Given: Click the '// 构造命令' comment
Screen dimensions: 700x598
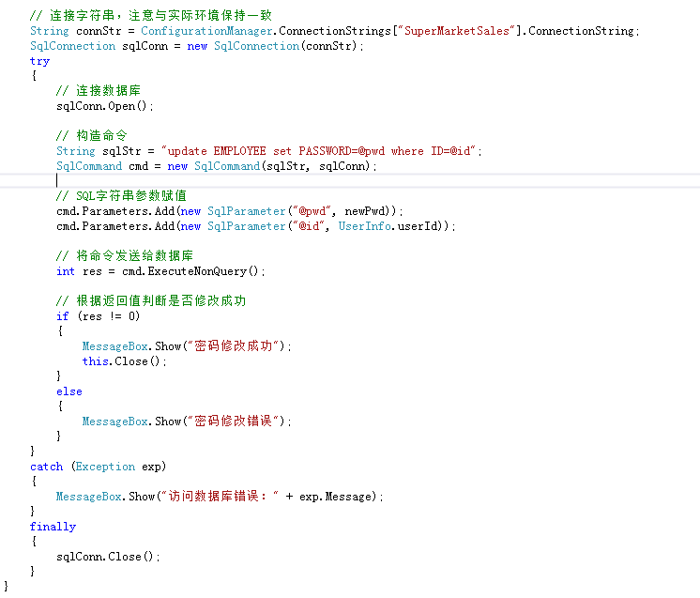Looking at the screenshot, I should [x=92, y=136].
